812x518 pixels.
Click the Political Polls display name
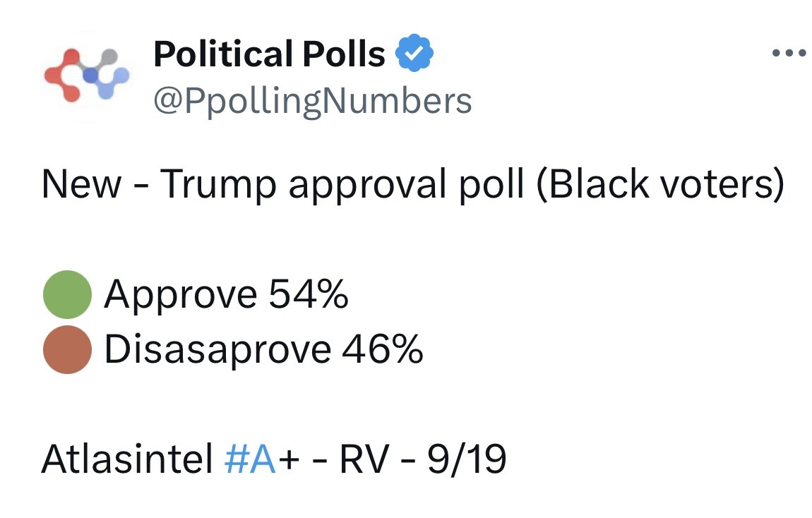269,54
